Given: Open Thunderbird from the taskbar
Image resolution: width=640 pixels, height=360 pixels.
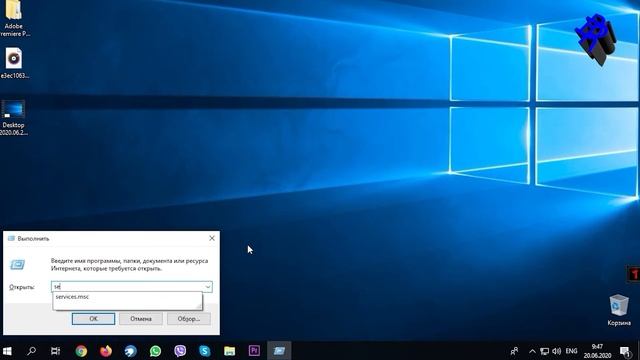Looking at the screenshot, I should click(131, 351).
